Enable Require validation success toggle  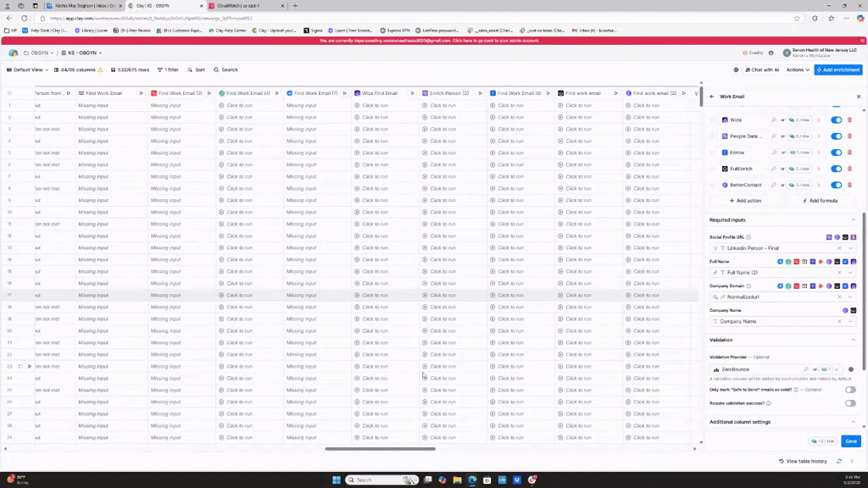pyautogui.click(x=849, y=403)
